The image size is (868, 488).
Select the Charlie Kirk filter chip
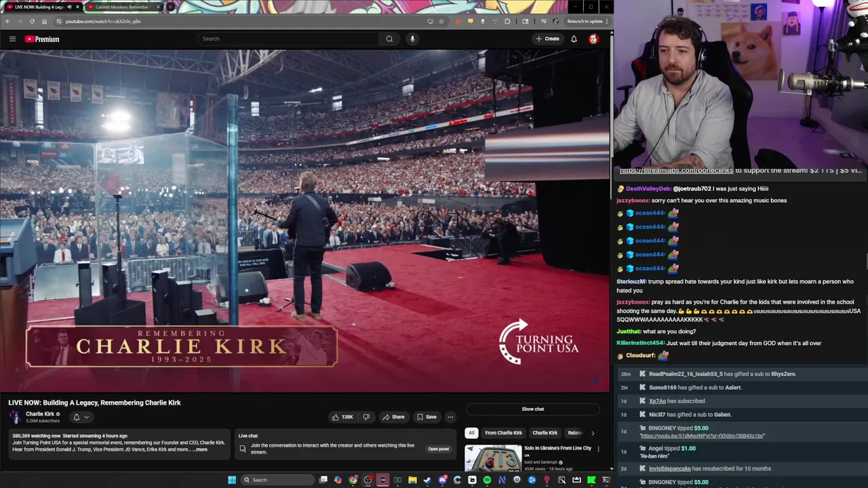[x=545, y=432]
